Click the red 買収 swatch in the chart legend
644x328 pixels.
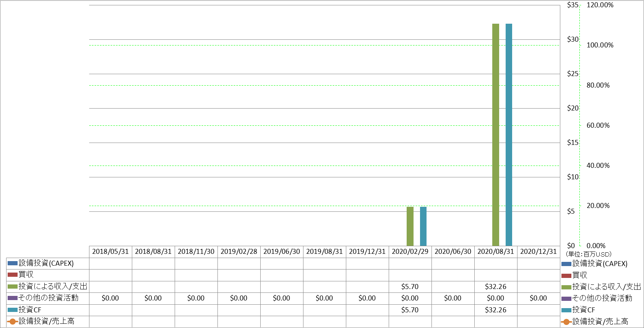pyautogui.click(x=566, y=275)
